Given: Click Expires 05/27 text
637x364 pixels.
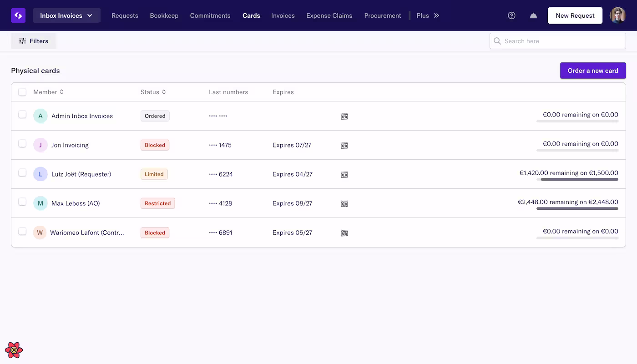Looking at the screenshot, I should point(293,233).
